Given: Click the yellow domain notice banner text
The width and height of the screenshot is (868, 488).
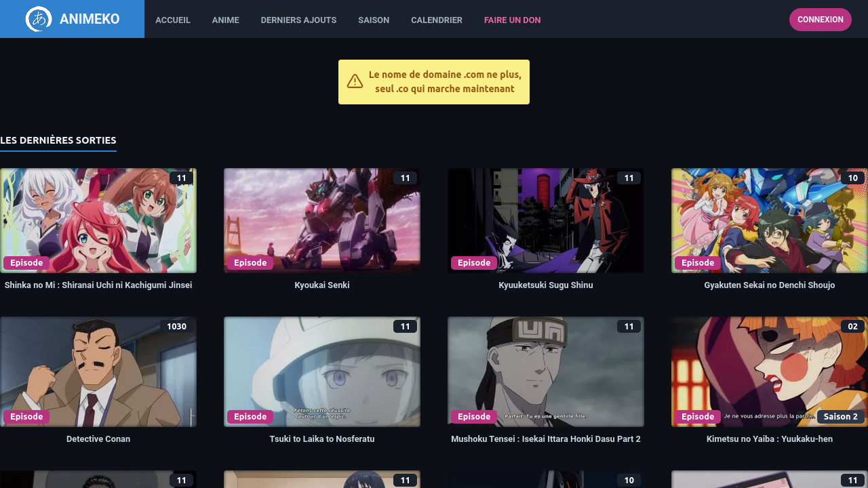Looking at the screenshot, I should pos(445,82).
